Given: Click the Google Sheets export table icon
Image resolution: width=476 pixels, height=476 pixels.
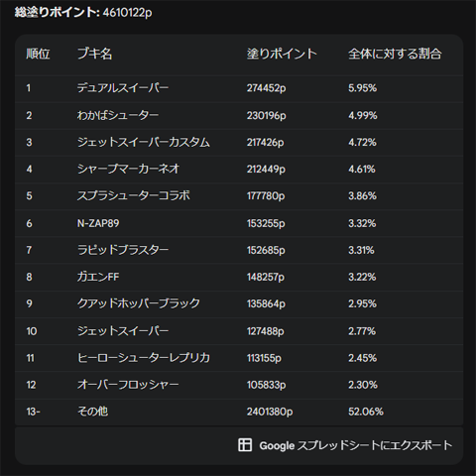Looking at the screenshot, I should [245, 445].
